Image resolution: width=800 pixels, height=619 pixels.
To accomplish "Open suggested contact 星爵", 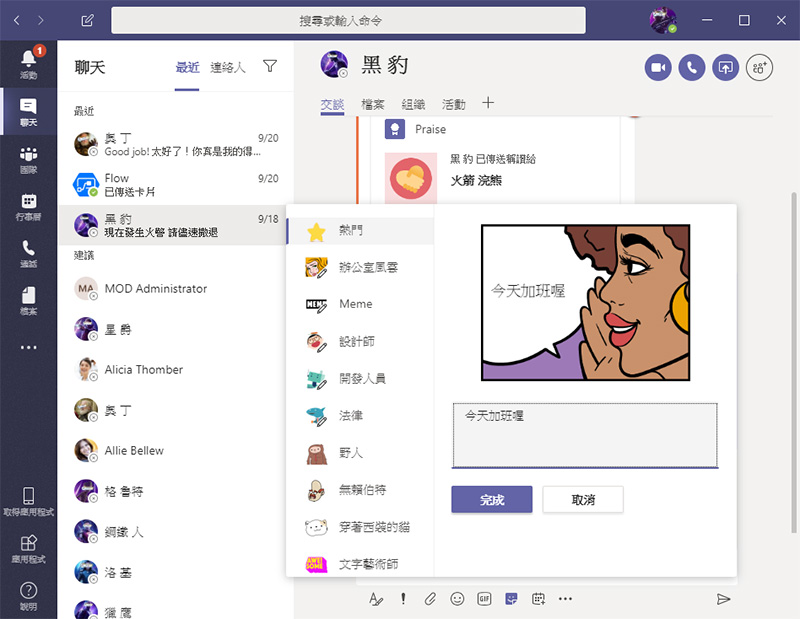I will tap(176, 329).
